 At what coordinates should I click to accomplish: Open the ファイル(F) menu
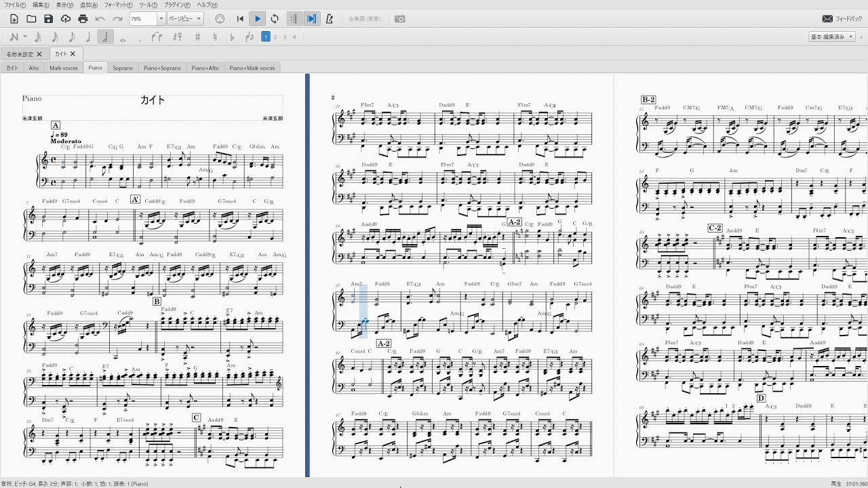(x=14, y=5)
